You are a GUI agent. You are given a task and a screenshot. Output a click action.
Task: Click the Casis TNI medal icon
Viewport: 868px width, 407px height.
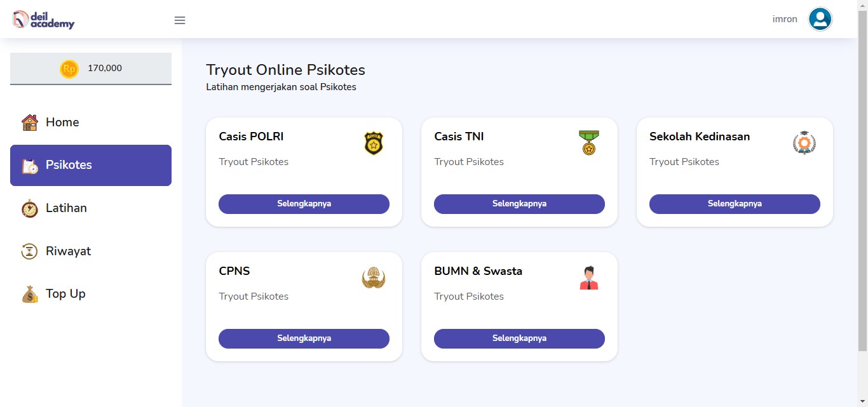click(589, 143)
